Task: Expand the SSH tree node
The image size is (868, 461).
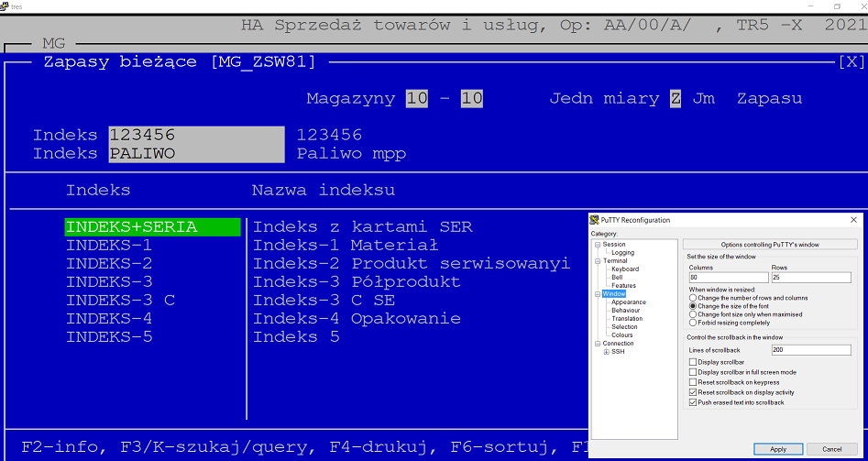Action: pyautogui.click(x=606, y=351)
